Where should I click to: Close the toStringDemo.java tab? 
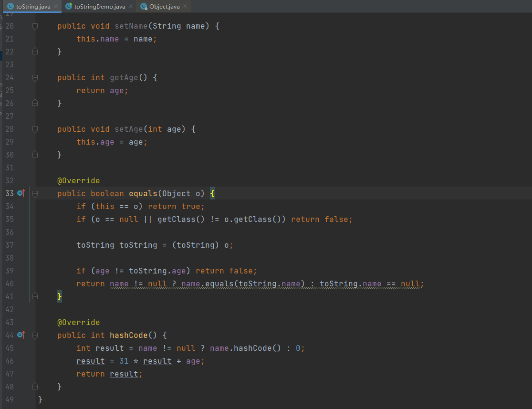[x=131, y=6]
